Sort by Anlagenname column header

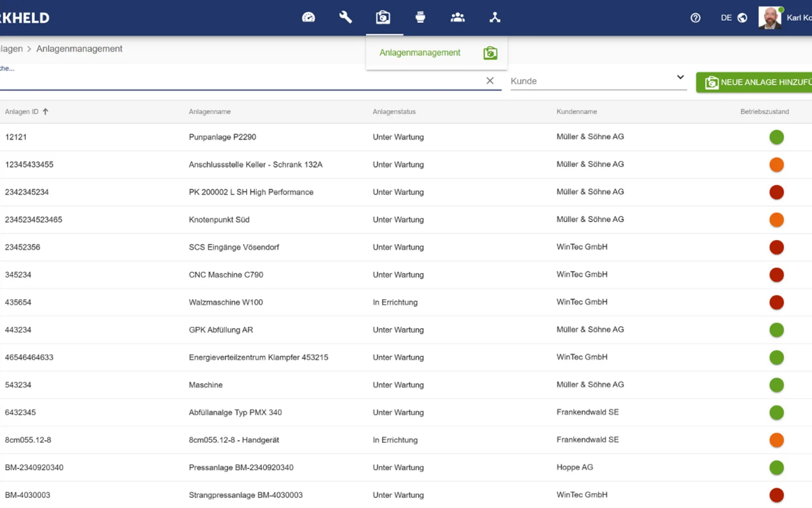(x=210, y=112)
